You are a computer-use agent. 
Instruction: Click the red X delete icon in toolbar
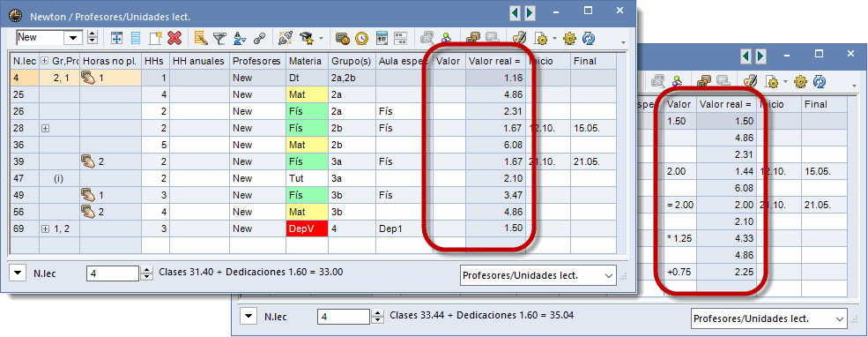click(x=174, y=38)
